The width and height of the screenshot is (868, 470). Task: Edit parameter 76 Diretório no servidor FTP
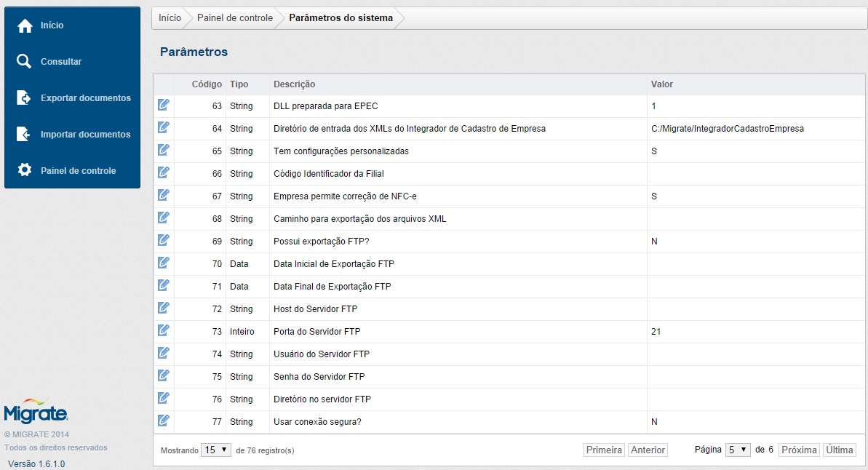pos(163,398)
